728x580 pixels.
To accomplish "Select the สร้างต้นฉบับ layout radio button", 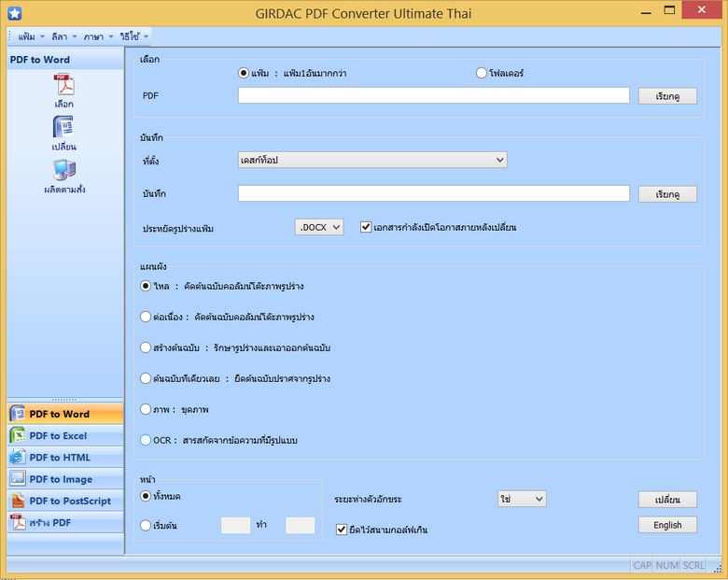I will point(146,347).
